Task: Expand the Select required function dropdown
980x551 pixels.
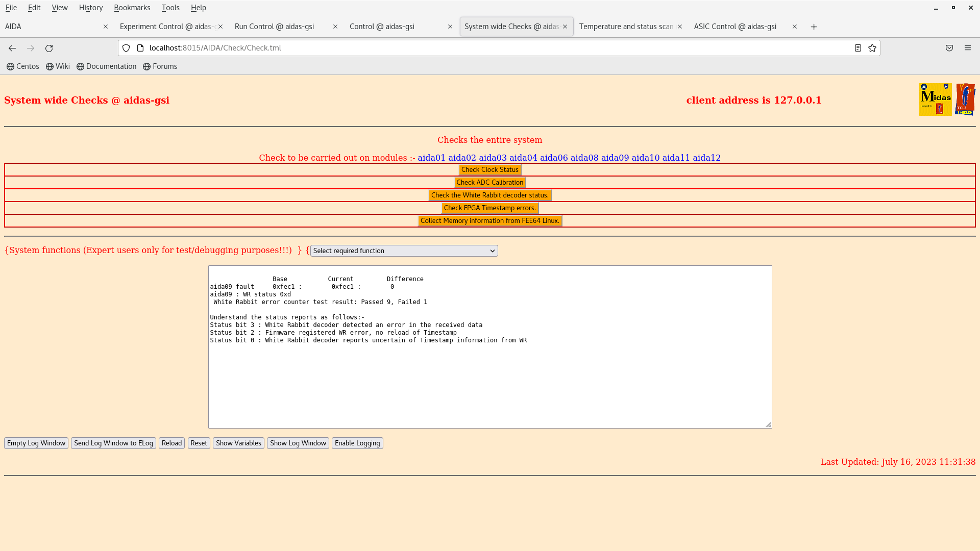Action: tap(404, 251)
